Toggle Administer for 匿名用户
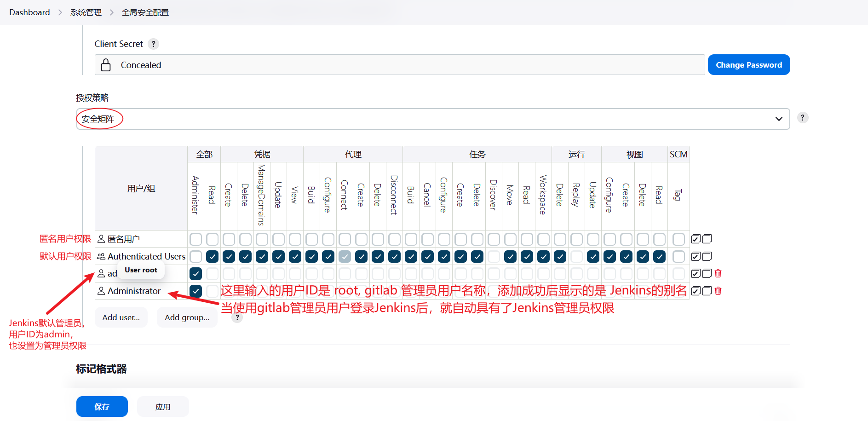868x421 pixels. click(x=196, y=239)
